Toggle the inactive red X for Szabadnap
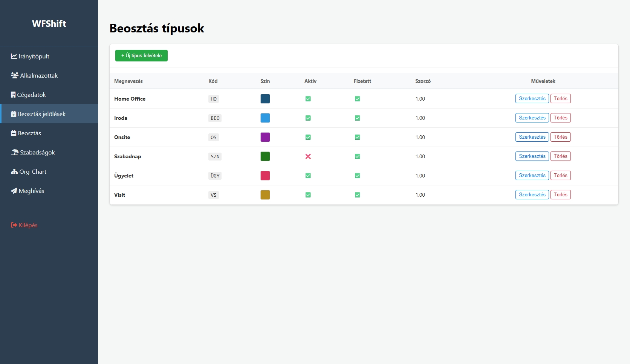Viewport: 630px width, 364px height. tap(308, 156)
